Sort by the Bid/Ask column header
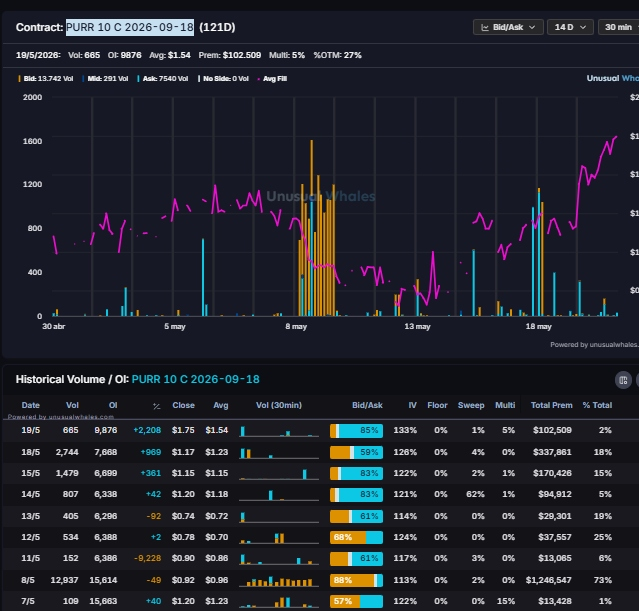Image resolution: width=639 pixels, height=611 pixels. (367, 405)
